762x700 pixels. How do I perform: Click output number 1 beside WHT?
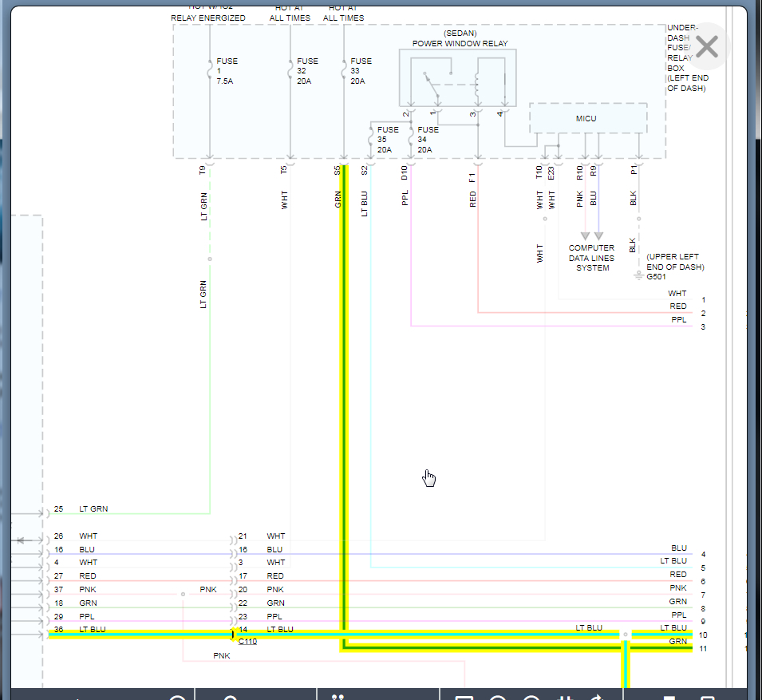click(703, 300)
